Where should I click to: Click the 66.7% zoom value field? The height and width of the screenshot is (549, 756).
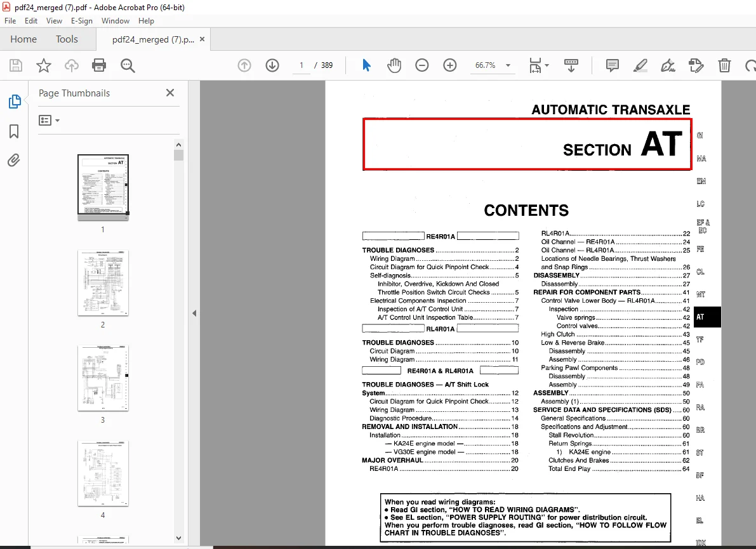point(485,65)
